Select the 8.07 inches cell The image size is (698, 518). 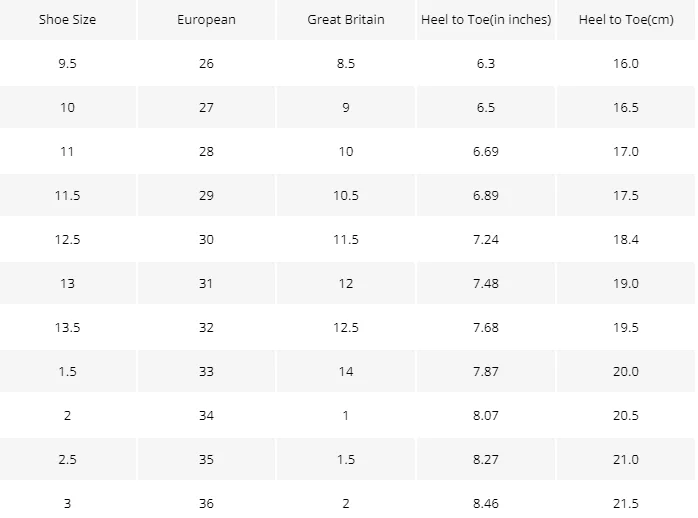(486, 416)
